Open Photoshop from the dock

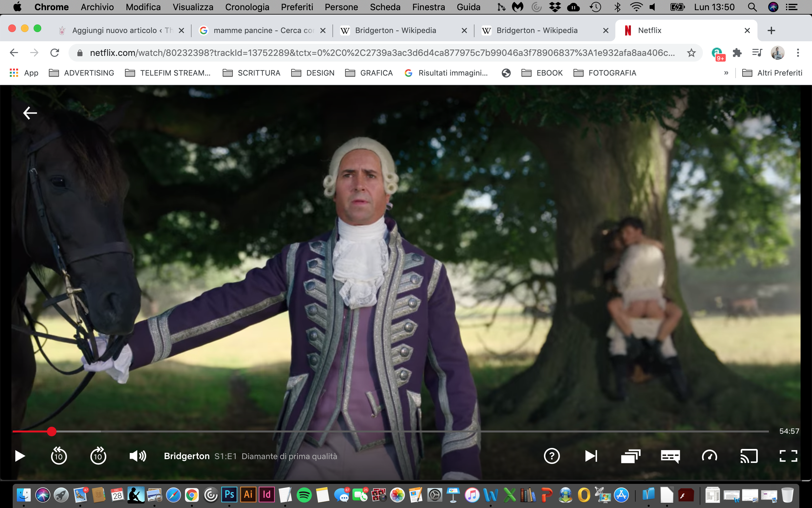point(230,495)
